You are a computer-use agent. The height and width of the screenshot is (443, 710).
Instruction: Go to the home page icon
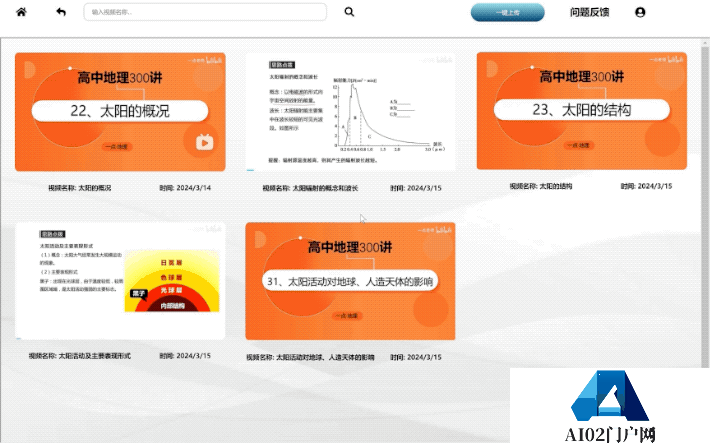click(21, 12)
